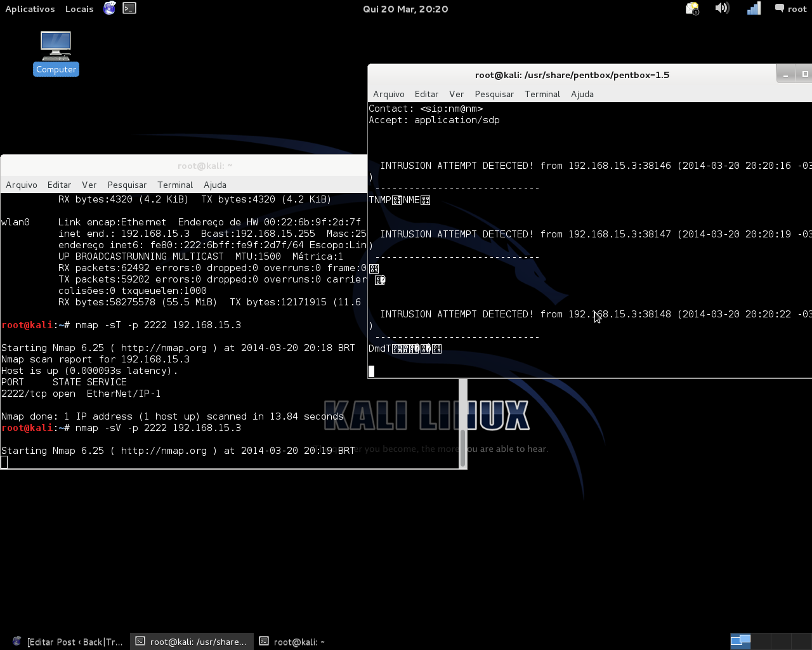Maximize the pentbox terminal window
812x650 pixels.
pos(804,74)
